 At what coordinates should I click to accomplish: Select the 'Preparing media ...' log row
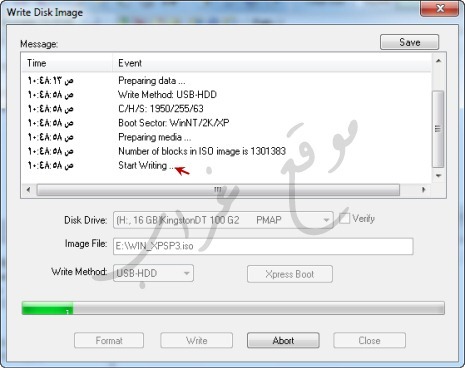tap(227, 137)
